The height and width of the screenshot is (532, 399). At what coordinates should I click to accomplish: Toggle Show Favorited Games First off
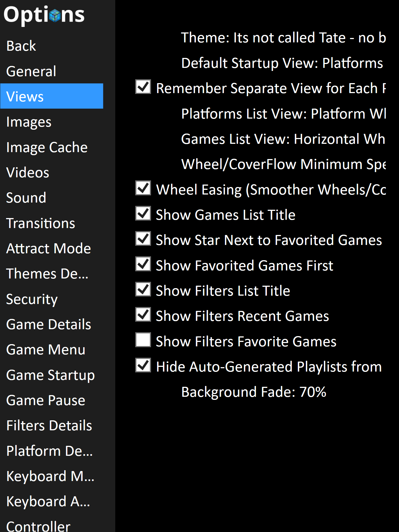[143, 264]
